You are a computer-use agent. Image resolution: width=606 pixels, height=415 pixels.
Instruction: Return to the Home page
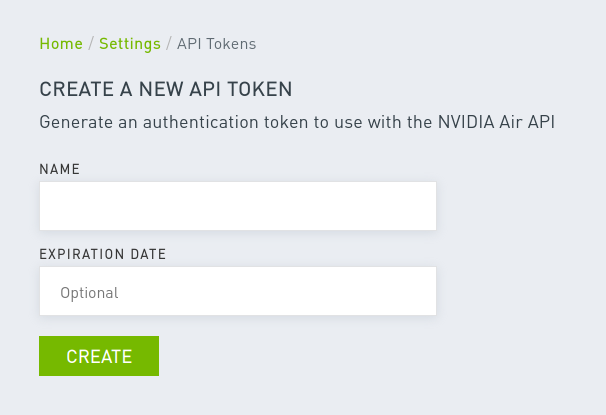pyautogui.click(x=60, y=44)
